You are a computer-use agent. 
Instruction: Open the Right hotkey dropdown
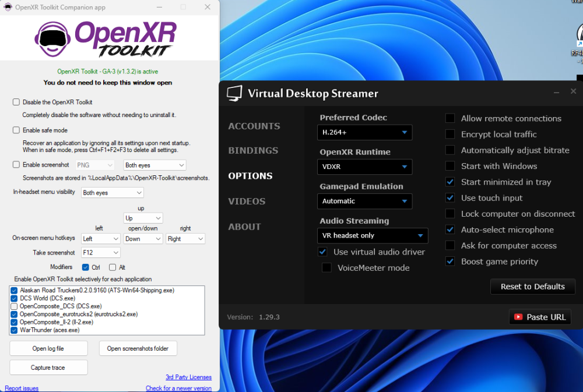click(185, 239)
